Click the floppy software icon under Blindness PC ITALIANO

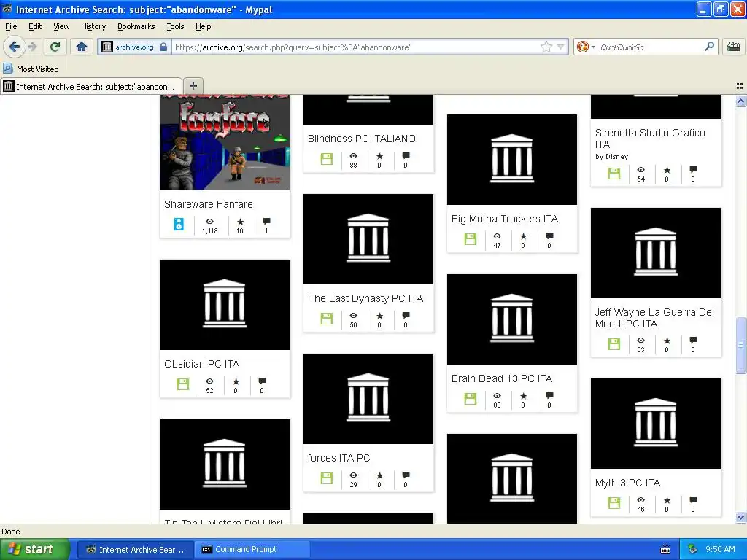point(326,158)
